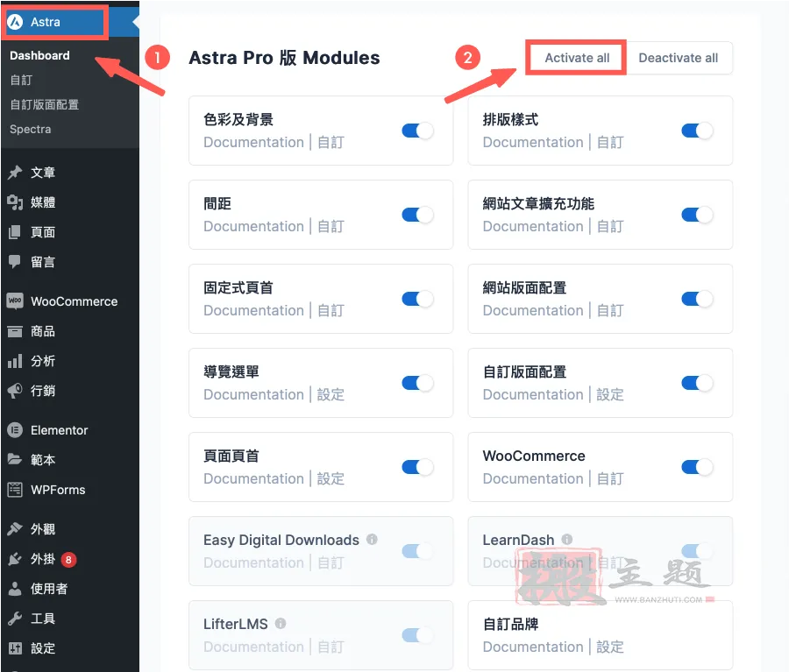Toggle the Easy Digital Downloads switch

417,551
